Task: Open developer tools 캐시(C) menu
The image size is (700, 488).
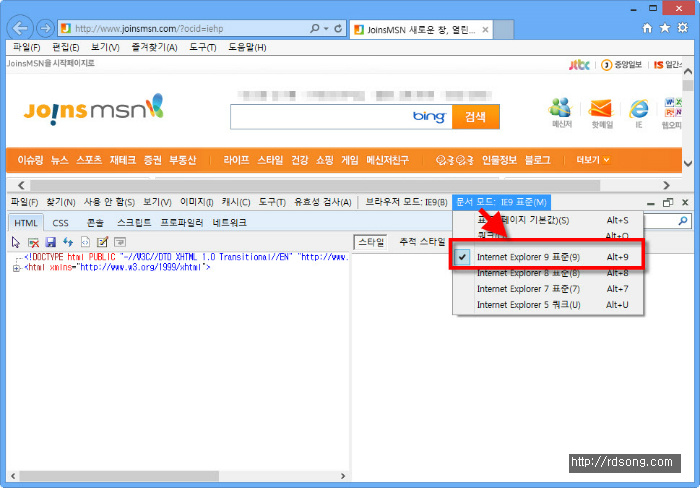Action: [236, 202]
